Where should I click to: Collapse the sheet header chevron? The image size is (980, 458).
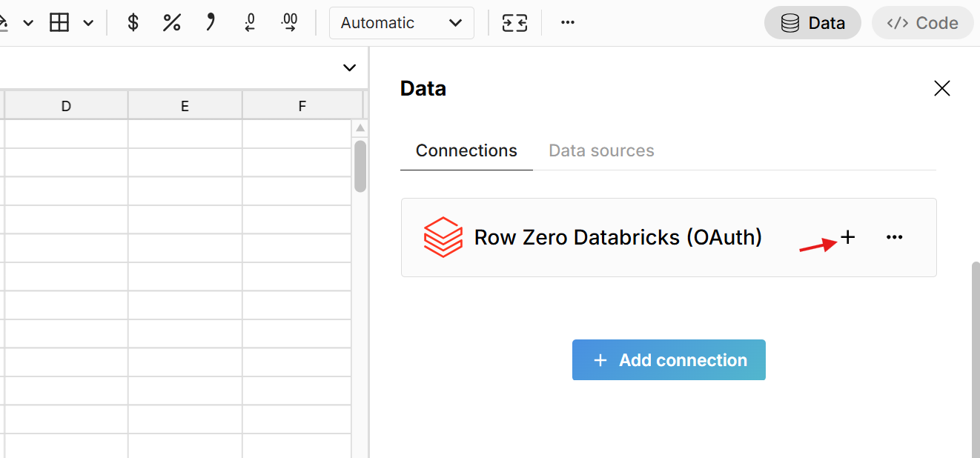(x=348, y=67)
